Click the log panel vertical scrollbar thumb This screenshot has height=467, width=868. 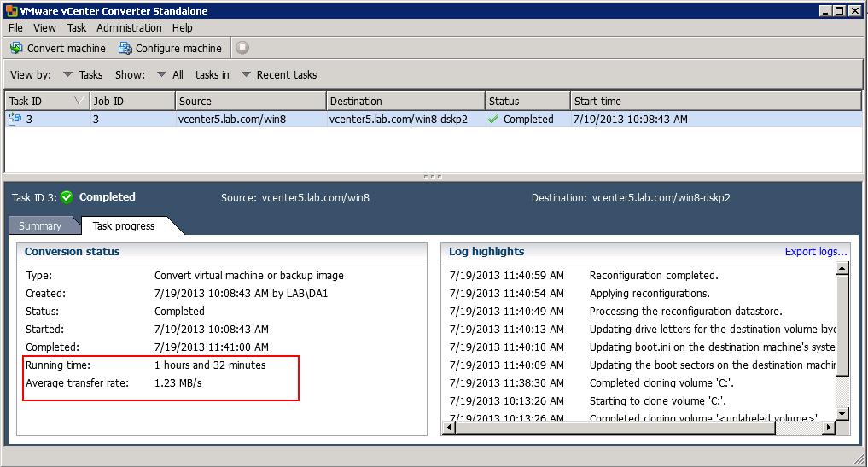click(842, 326)
